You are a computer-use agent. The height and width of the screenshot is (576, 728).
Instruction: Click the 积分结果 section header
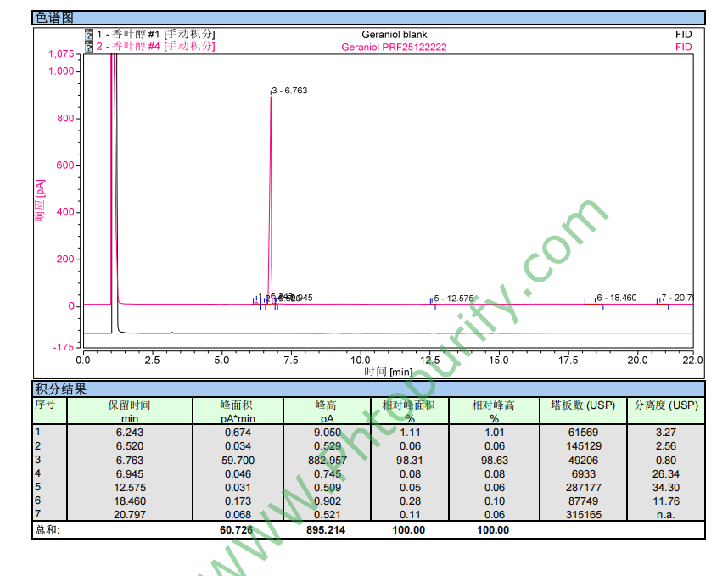[60, 389]
